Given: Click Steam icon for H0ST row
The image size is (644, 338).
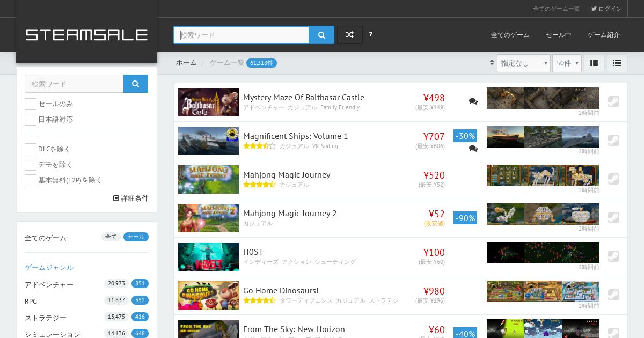Looking at the screenshot, I should [x=613, y=256].
